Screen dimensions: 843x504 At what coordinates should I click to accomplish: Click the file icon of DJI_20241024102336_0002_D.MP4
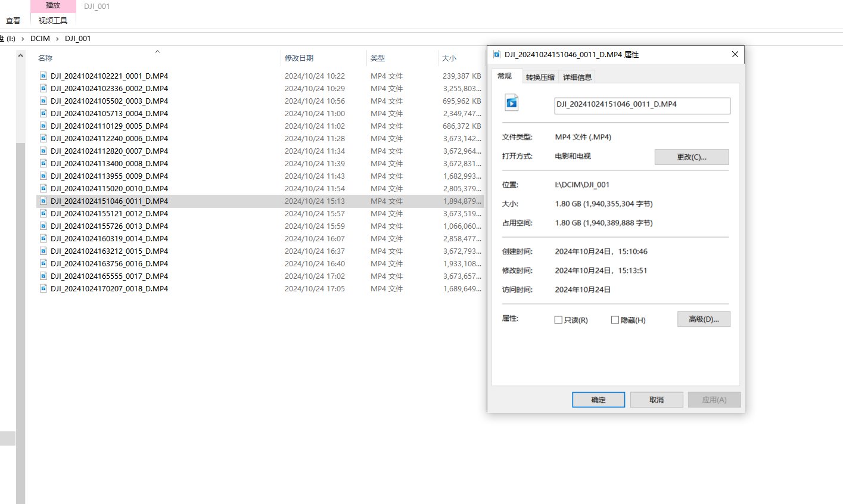point(43,88)
